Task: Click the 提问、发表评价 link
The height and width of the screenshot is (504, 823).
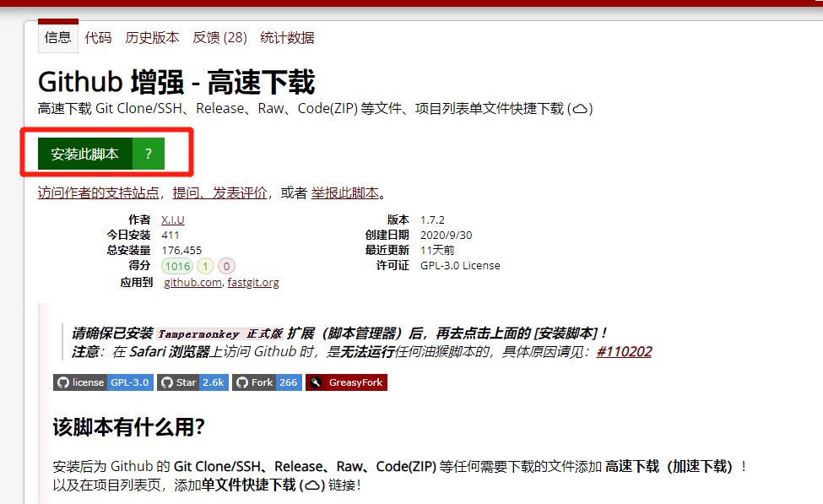Action: point(220,193)
